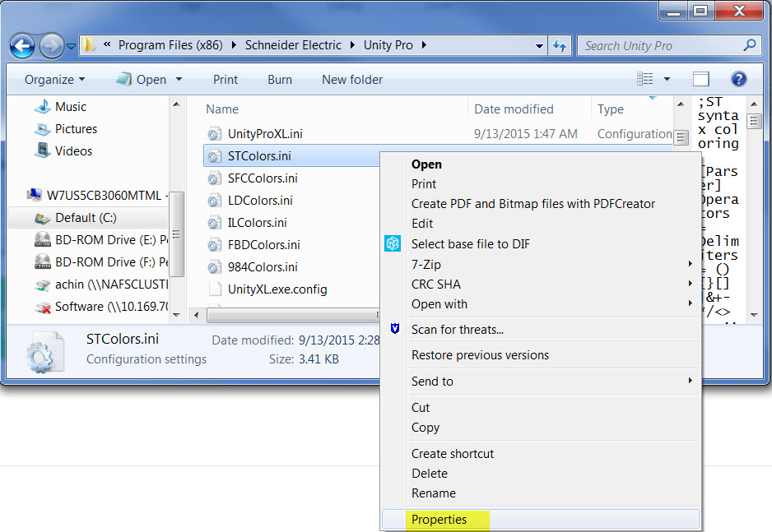Select ILColors.ini file
772x532 pixels.
pyautogui.click(x=257, y=222)
